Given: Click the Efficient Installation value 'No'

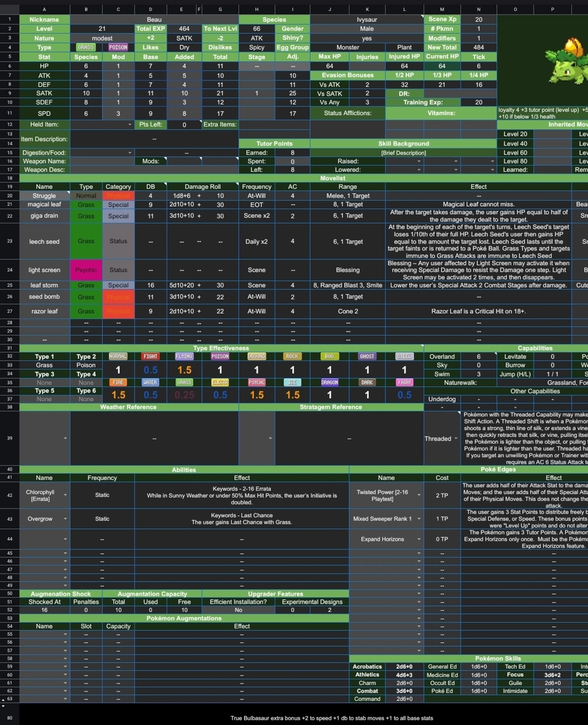Looking at the screenshot, I should point(238,610).
